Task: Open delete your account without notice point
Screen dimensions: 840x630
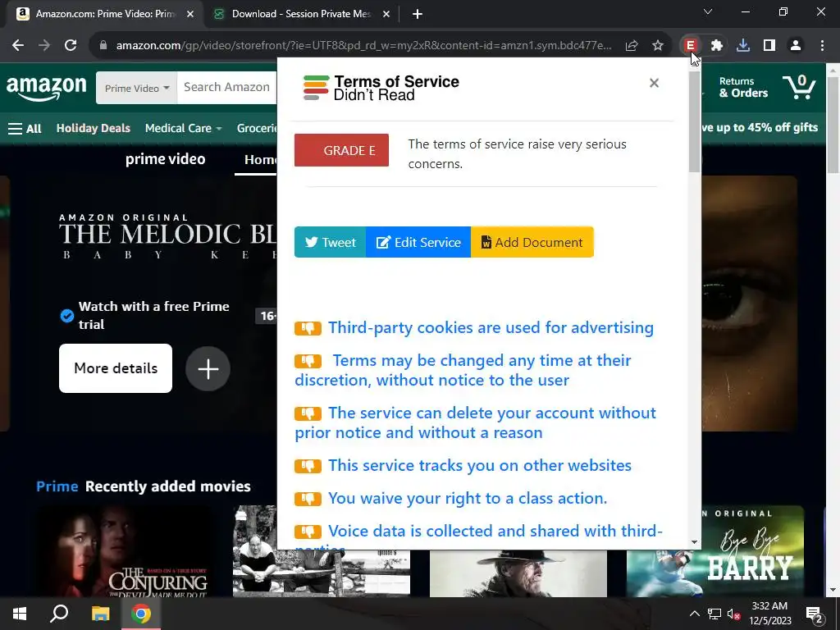Action: pyautogui.click(x=475, y=422)
